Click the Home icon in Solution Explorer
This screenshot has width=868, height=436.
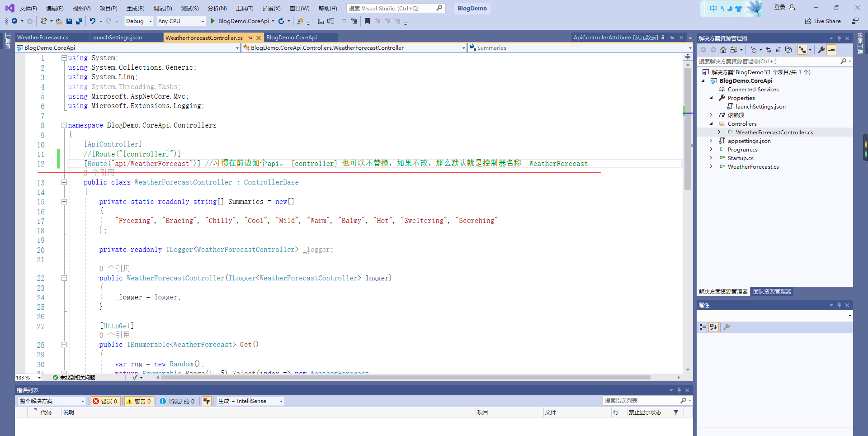pos(723,50)
